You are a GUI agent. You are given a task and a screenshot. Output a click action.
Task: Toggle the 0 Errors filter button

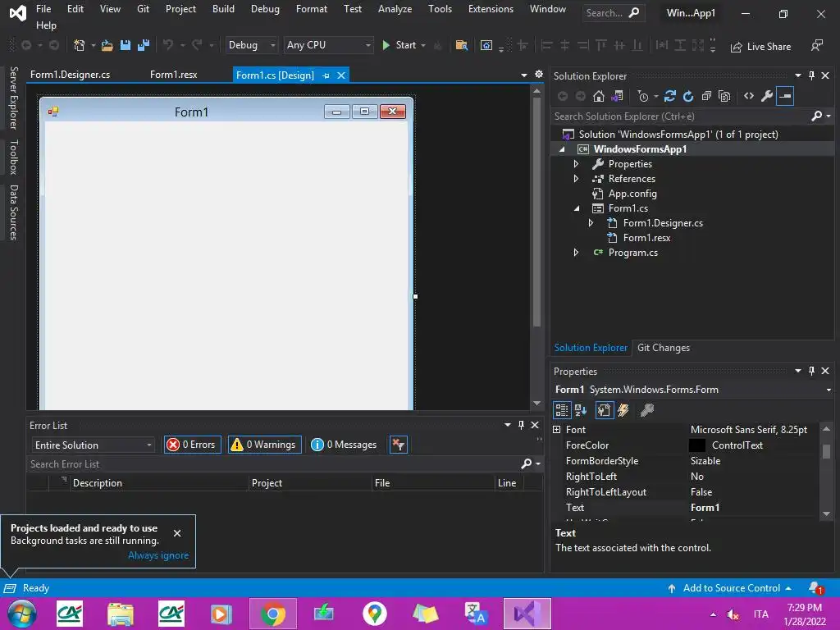click(192, 445)
